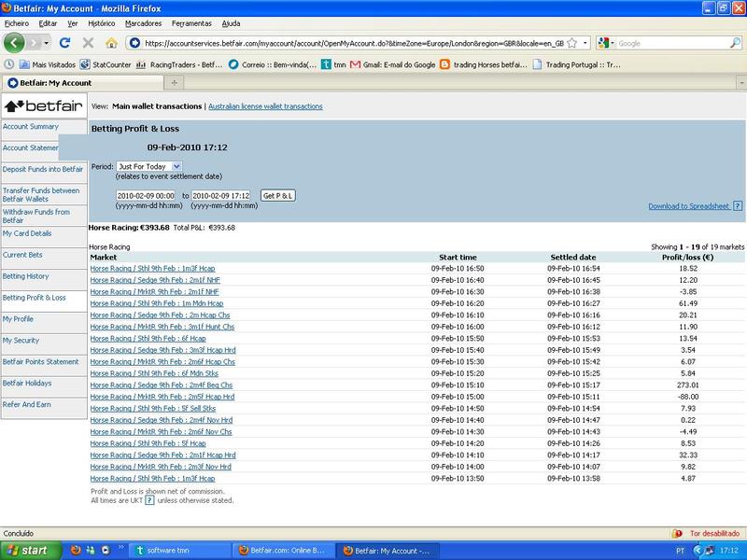
Task: Click the PT language indicator in tray
Action: coord(680,551)
